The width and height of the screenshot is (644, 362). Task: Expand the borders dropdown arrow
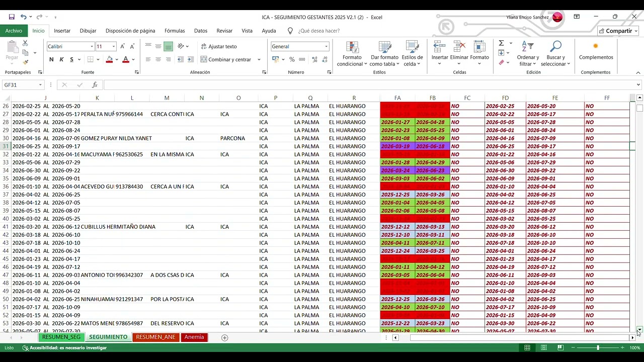point(98,59)
